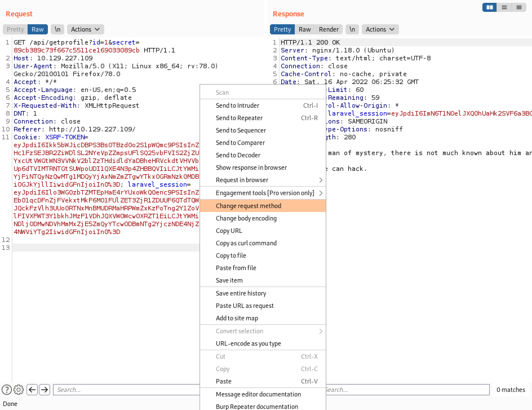Viewport: 532px width, 410px height.
Task: Open Message editor documentation
Action: 263,394
